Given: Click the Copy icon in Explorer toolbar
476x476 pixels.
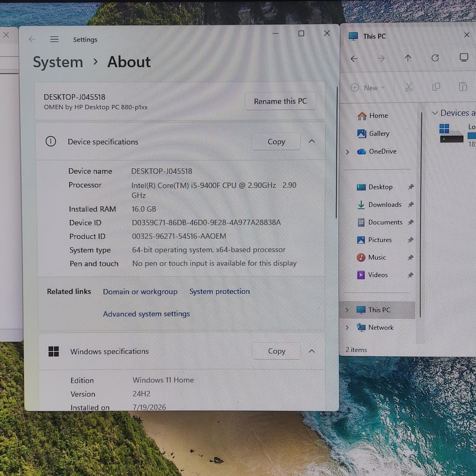Looking at the screenshot, I should pyautogui.click(x=436, y=87).
